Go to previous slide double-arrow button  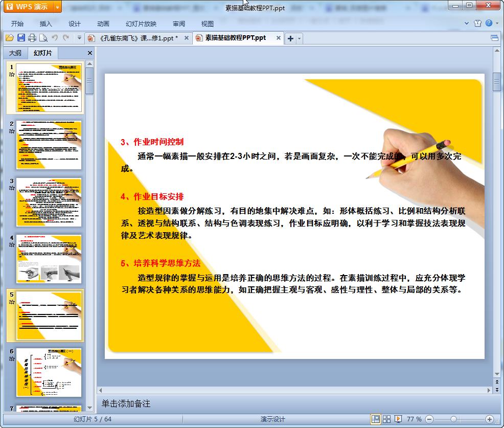(497, 382)
